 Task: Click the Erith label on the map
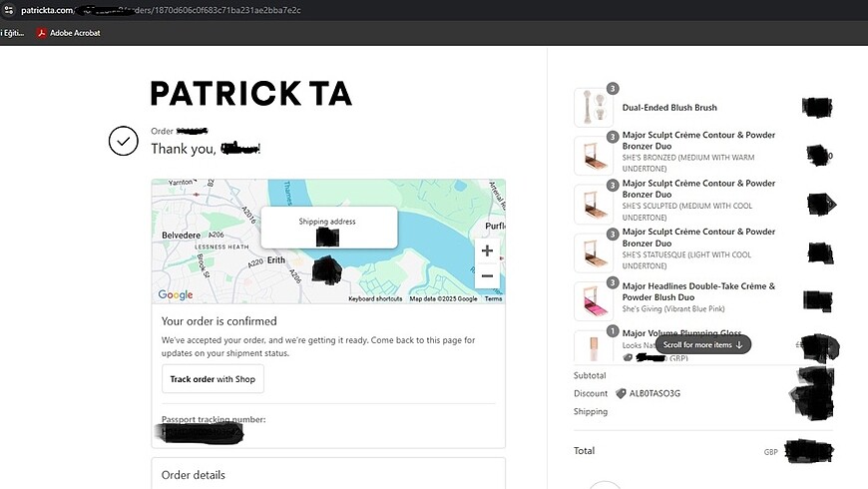[x=276, y=260]
